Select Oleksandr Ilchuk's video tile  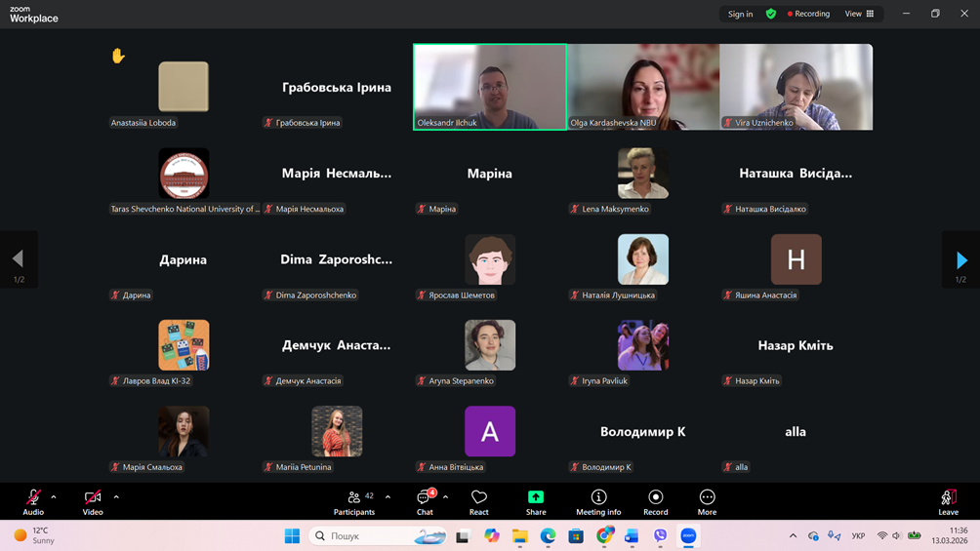pos(489,86)
